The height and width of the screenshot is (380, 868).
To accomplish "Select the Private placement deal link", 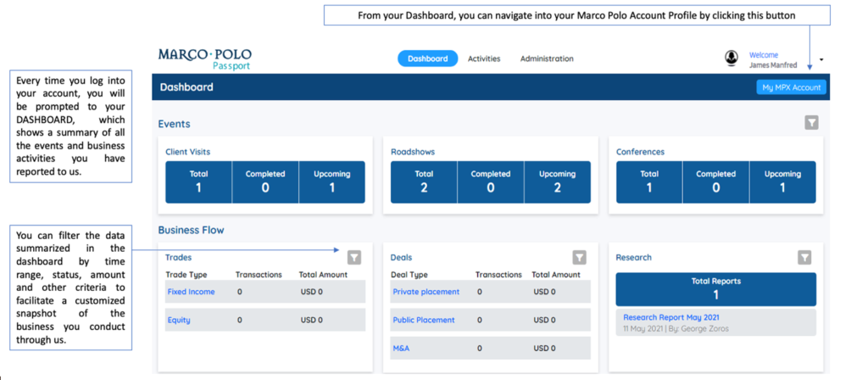I will point(426,292).
